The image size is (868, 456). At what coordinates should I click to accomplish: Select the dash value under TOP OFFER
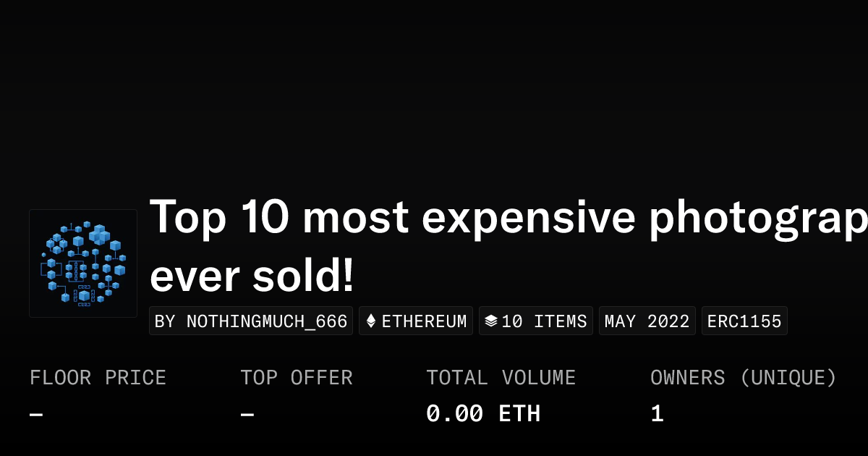(247, 415)
